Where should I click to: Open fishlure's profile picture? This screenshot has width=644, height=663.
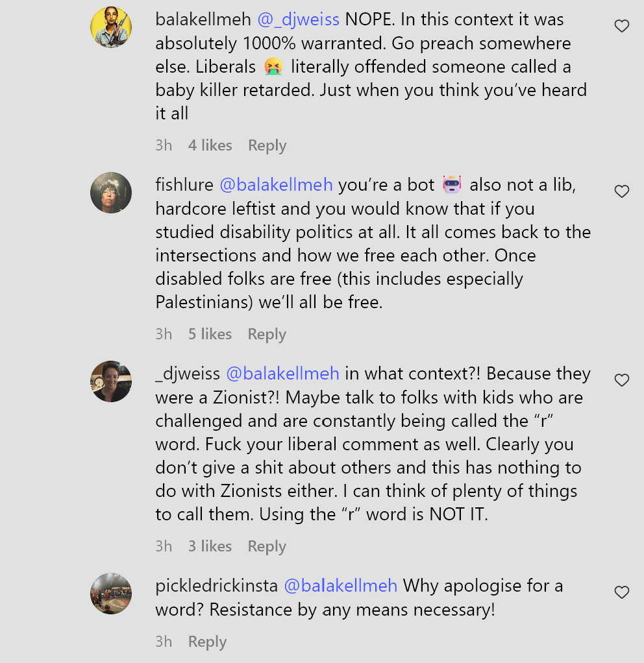[x=111, y=193]
